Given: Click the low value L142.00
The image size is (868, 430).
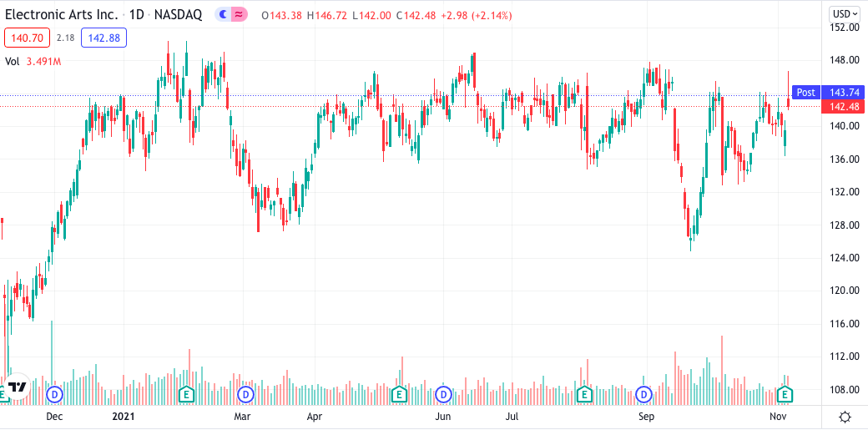Looking at the screenshot, I should tap(371, 16).
